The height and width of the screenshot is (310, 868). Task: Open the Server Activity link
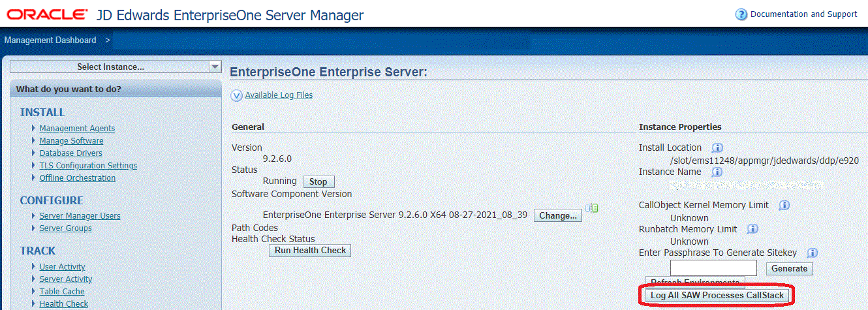click(66, 279)
